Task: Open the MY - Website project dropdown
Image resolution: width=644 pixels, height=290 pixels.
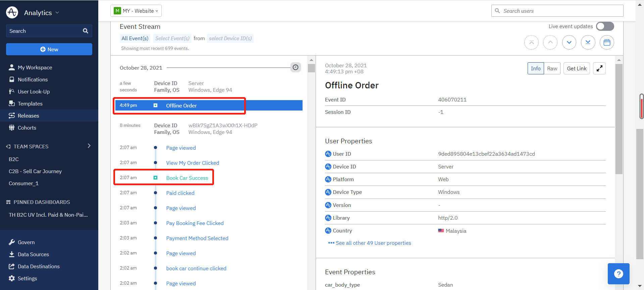Action: (136, 11)
